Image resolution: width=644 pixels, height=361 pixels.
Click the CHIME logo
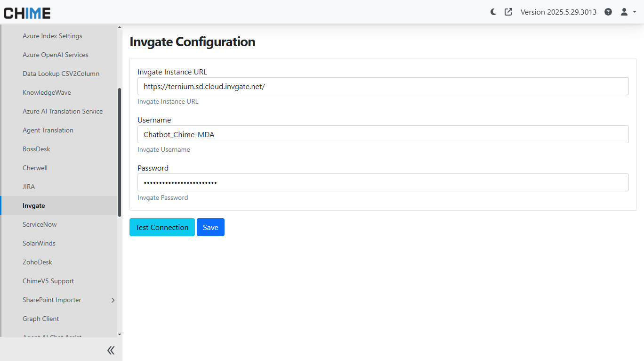(x=27, y=13)
